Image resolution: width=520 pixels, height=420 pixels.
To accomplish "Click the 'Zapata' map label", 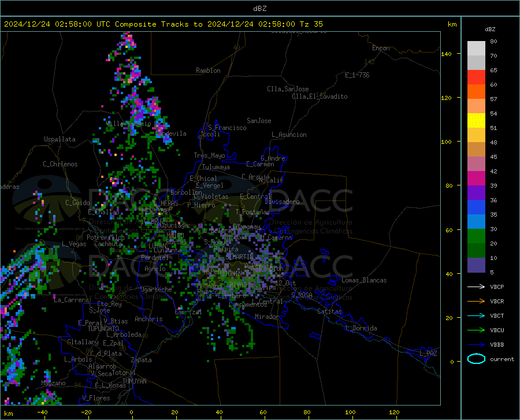I will tap(142, 360).
